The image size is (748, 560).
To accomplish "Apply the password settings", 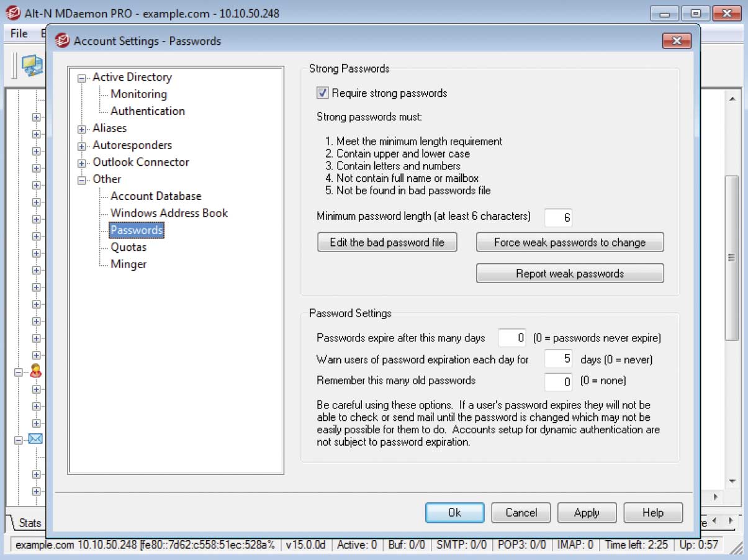I will 587,513.
